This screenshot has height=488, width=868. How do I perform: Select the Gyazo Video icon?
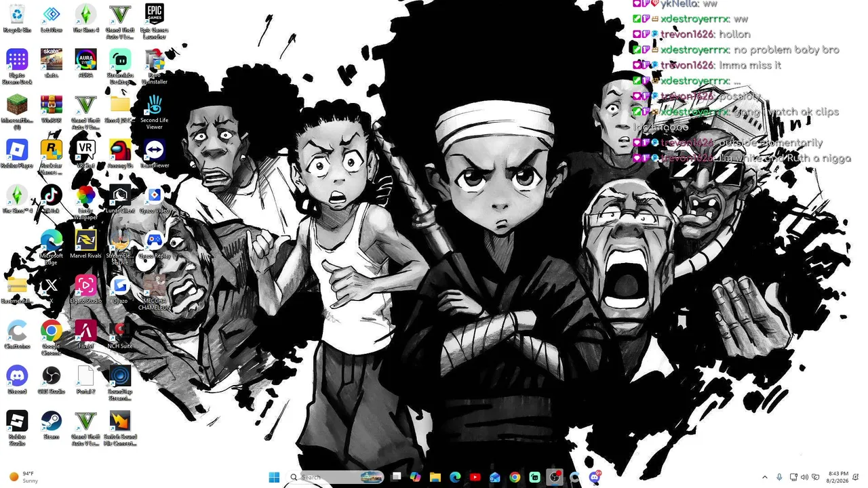154,199
